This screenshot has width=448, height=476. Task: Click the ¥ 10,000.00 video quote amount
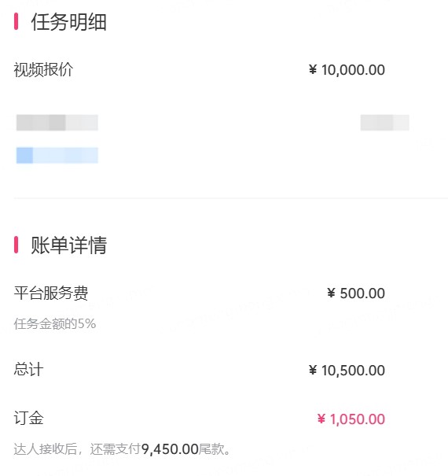click(x=347, y=70)
